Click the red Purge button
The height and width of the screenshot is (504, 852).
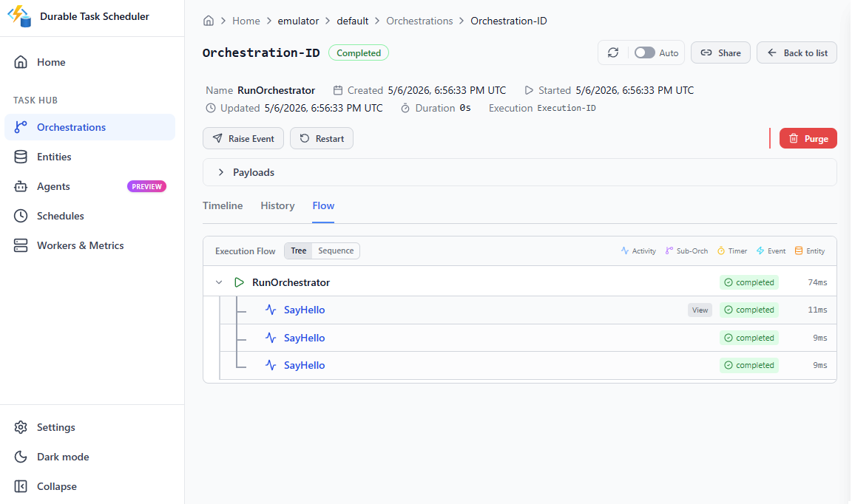808,138
